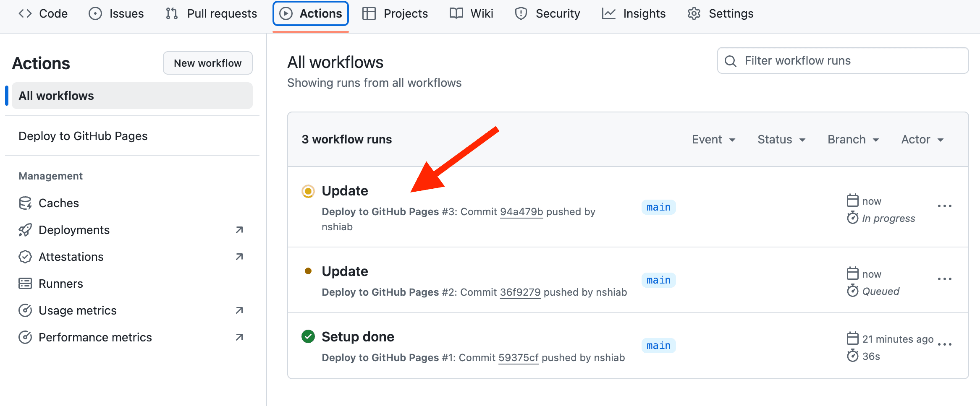The image size is (980, 406).
Task: Click the Issues circle icon
Action: pyautogui.click(x=95, y=13)
